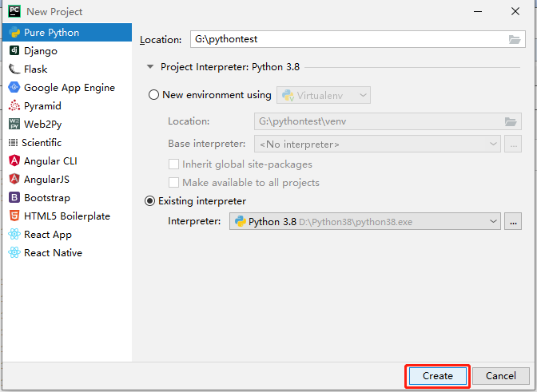Click the folder icon in the project Location field

click(x=515, y=39)
